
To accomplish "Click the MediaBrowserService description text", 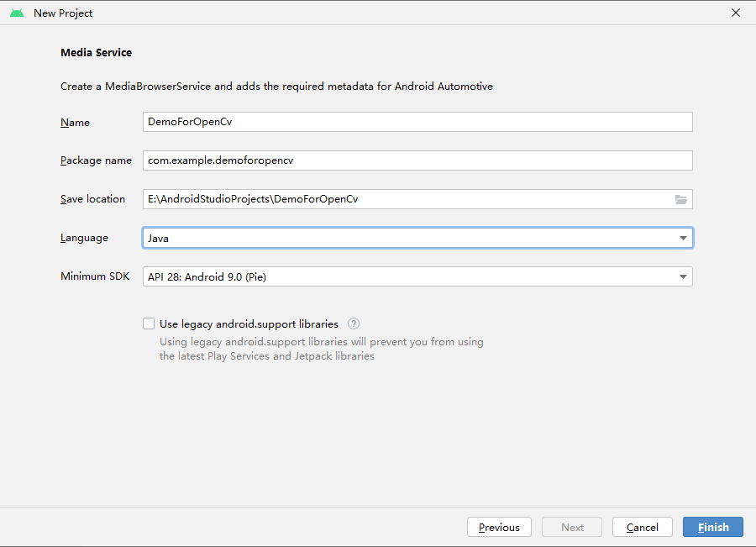I will [x=276, y=87].
